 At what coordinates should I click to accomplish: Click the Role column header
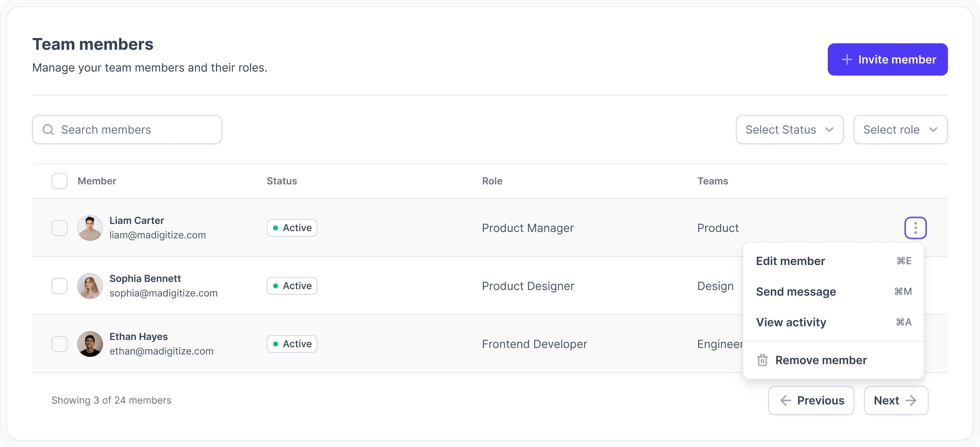point(492,181)
